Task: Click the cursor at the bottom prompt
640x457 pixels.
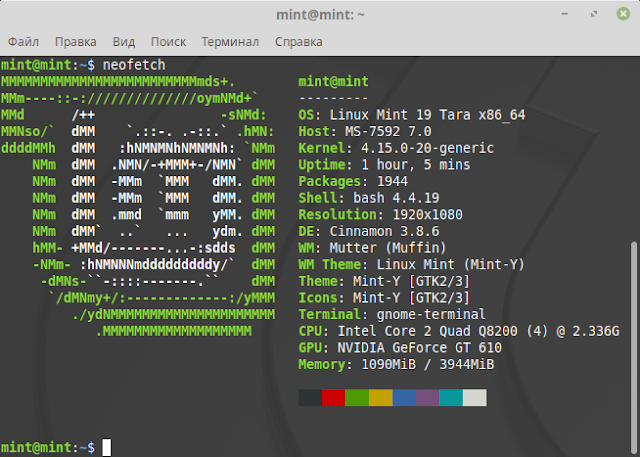Action: click(107, 447)
